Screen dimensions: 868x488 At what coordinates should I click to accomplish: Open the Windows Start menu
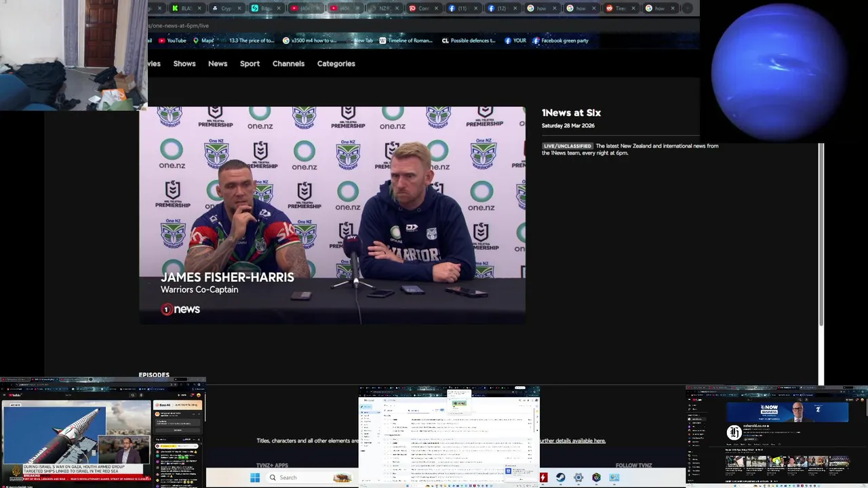click(x=255, y=478)
